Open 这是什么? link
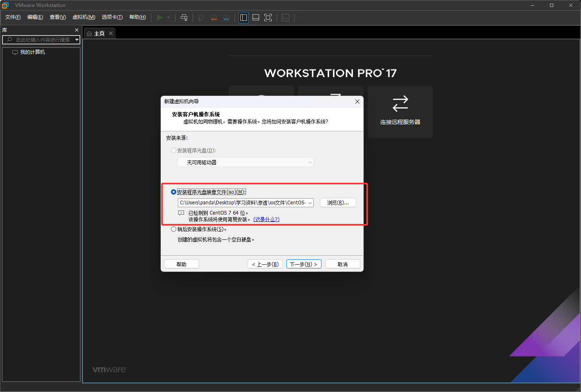Screen dimensions: 581x392 (x=266, y=219)
